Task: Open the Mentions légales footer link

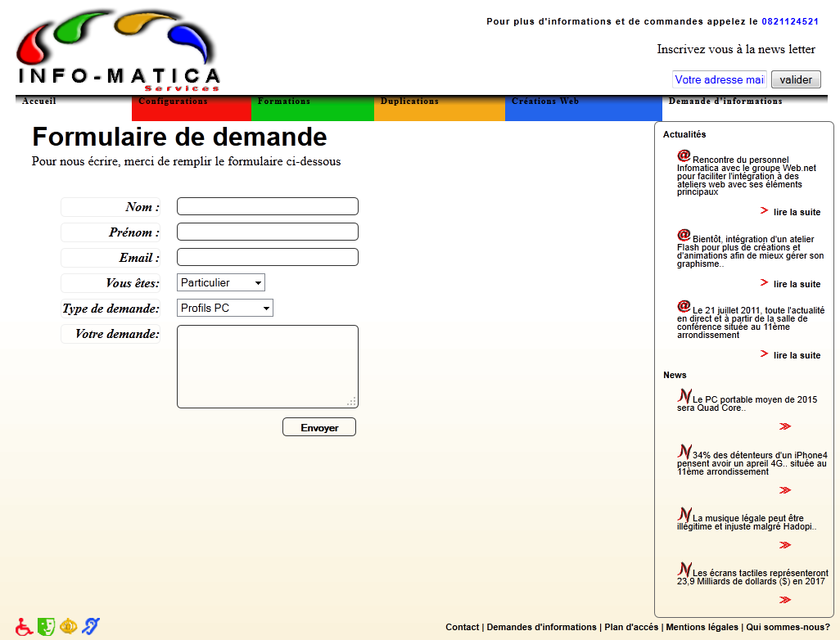Action: (702, 627)
